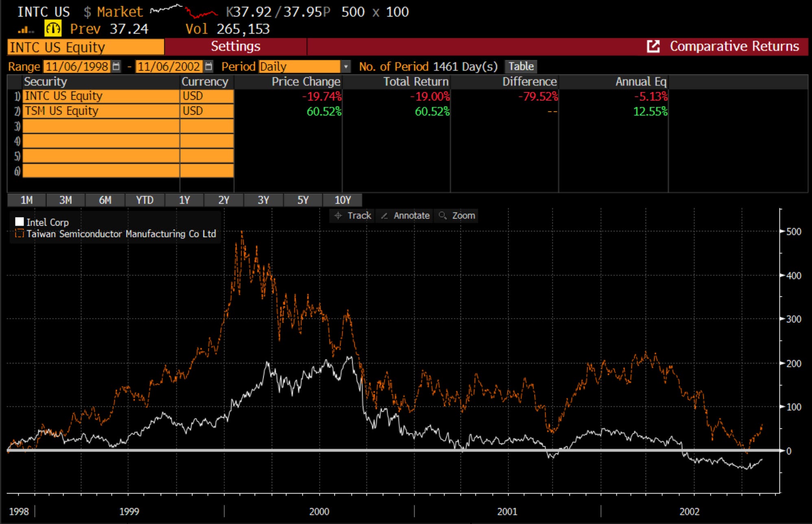
Task: Click the Comparative Returns pop-out icon
Action: pyautogui.click(x=653, y=46)
